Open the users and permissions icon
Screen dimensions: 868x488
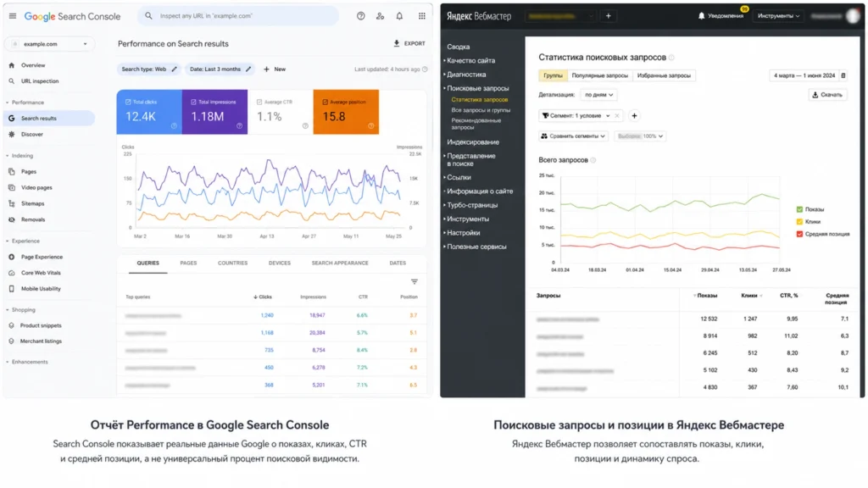coord(381,16)
